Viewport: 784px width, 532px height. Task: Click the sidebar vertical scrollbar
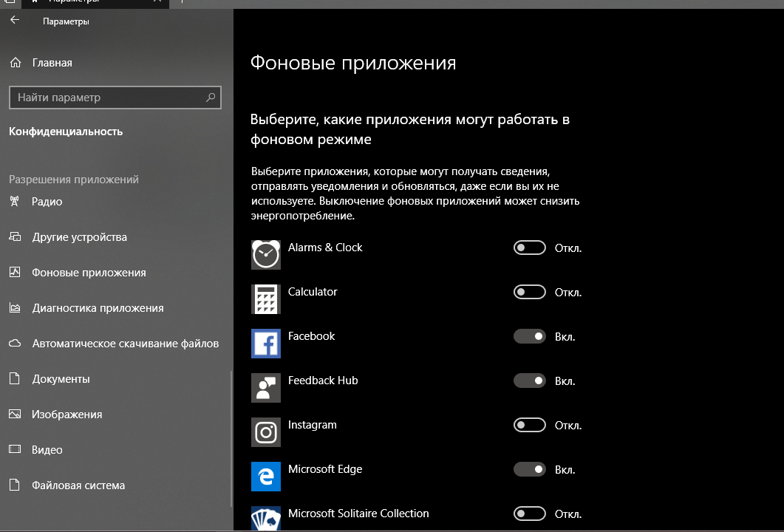click(231, 439)
